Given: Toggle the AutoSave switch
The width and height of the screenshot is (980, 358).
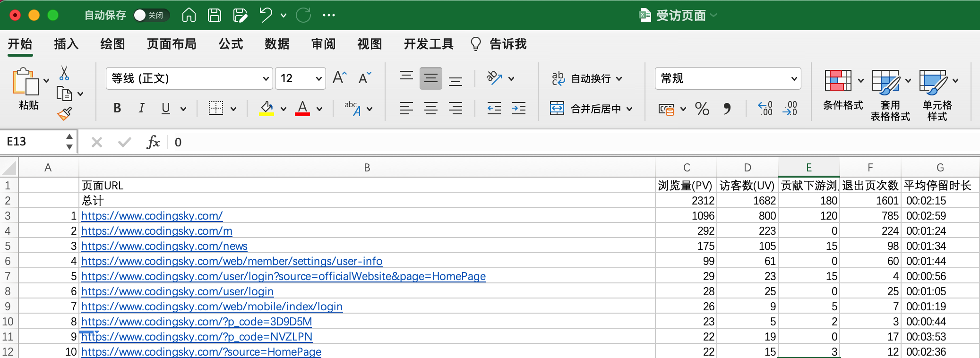Looking at the screenshot, I should (151, 15).
